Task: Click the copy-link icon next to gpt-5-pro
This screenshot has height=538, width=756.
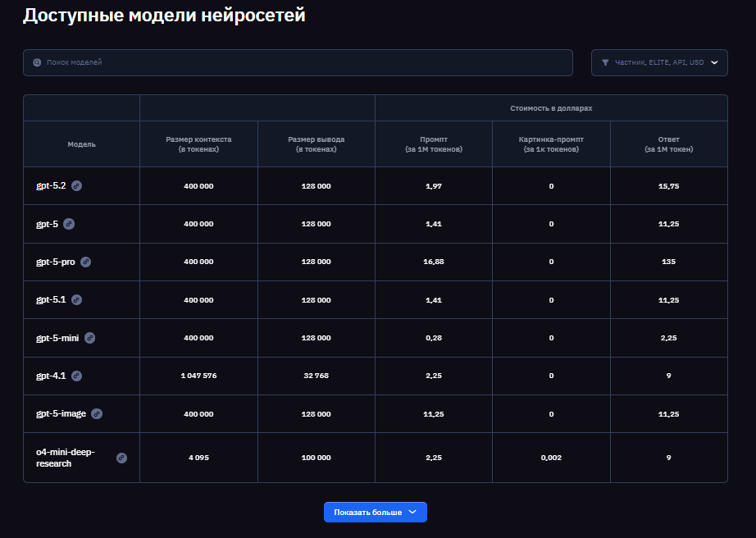Action: (84, 262)
